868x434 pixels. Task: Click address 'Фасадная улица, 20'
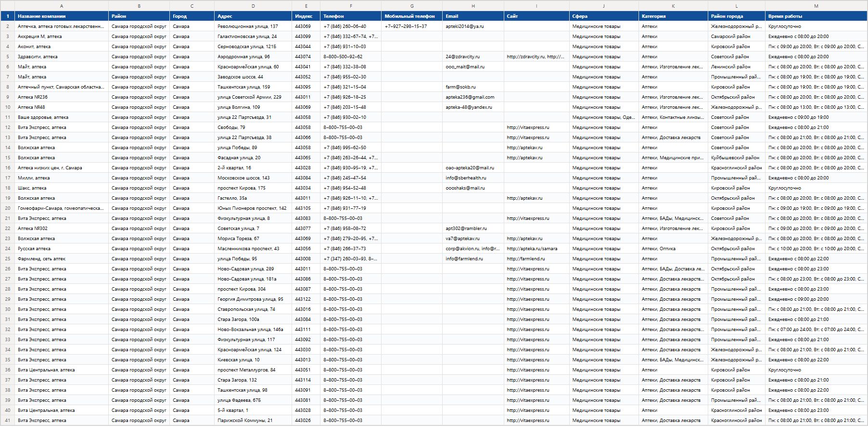[x=253, y=158]
